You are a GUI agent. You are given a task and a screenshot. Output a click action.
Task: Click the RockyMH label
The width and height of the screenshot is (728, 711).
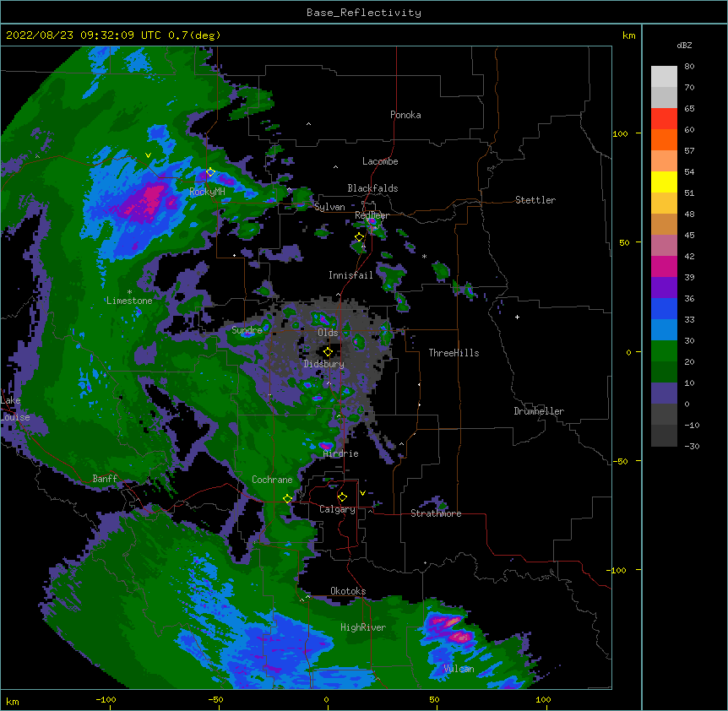207,192
